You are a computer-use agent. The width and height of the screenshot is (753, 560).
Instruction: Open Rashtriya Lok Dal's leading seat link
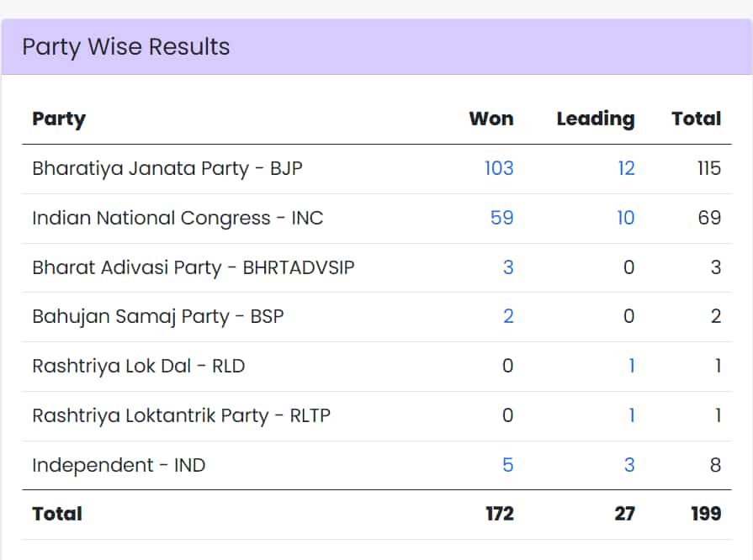pyautogui.click(x=631, y=366)
